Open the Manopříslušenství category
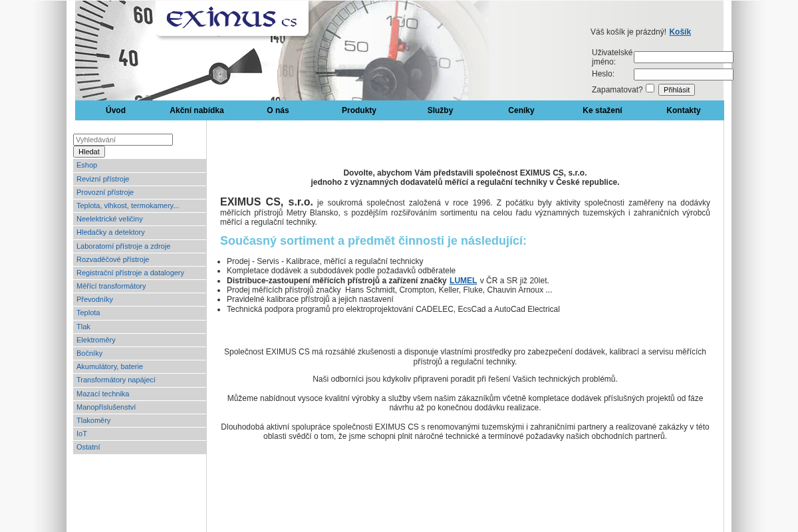The image size is (798, 532). pos(140,407)
